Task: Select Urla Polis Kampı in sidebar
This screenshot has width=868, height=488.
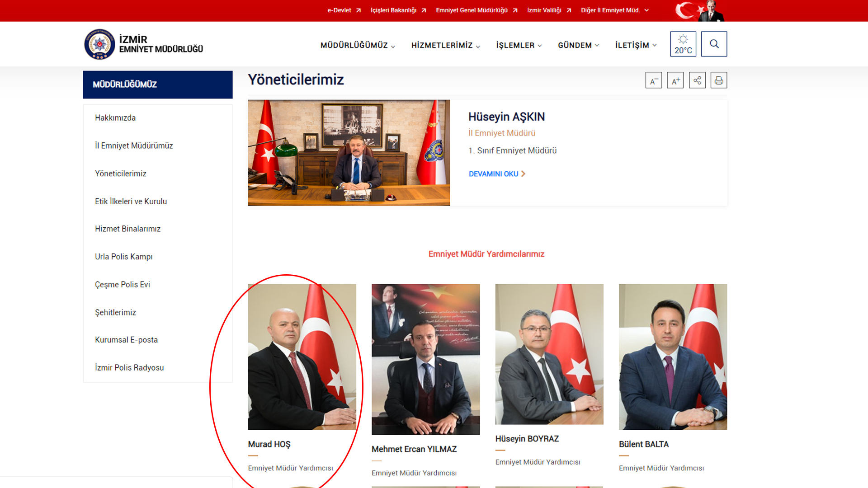Action: click(x=123, y=257)
